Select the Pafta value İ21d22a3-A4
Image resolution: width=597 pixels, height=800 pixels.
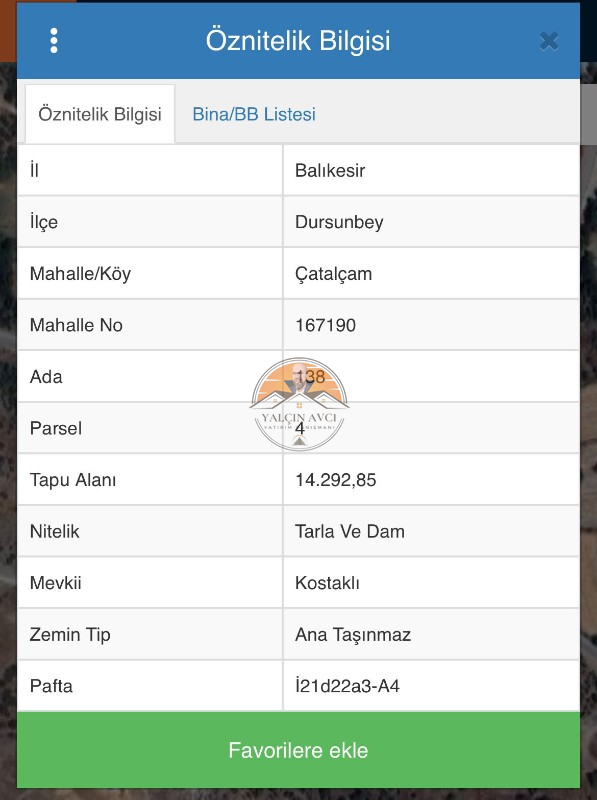click(347, 686)
